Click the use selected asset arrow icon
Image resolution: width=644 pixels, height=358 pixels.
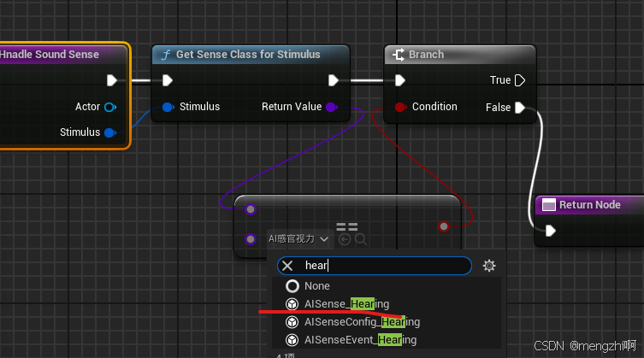(345, 239)
